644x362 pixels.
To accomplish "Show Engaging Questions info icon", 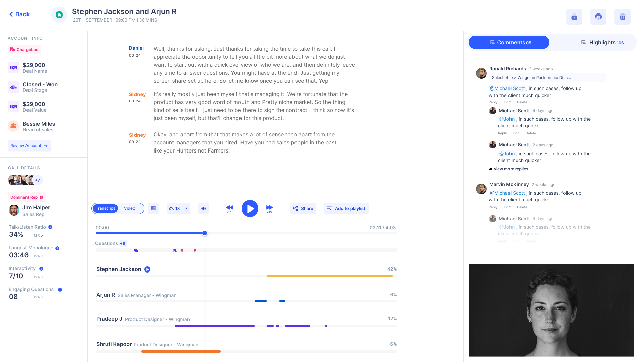I will (60, 290).
